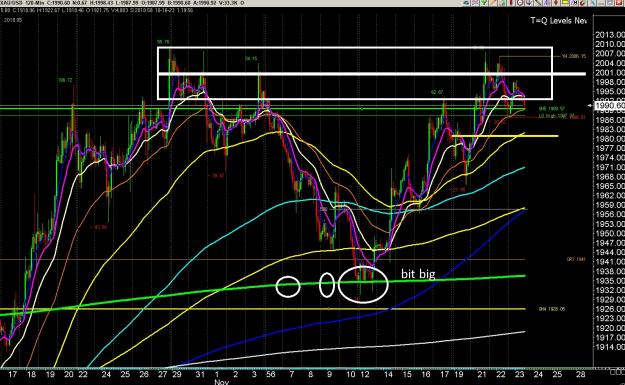Click the 2001.00 price axis label
The height and width of the screenshot is (385, 625).
610,73
